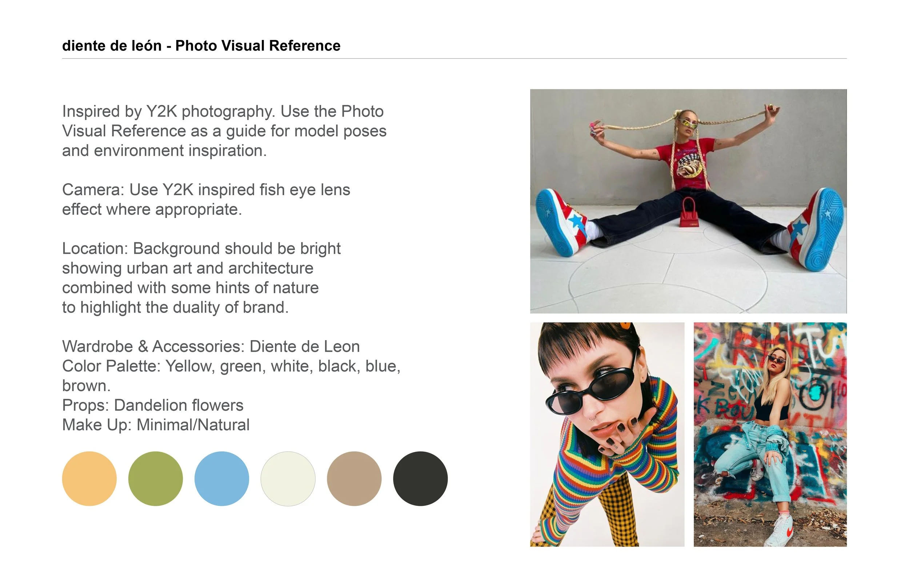Open the rainbow striped sweater close-up photo
Image resolution: width=909 pixels, height=588 pixels.
[607, 435]
